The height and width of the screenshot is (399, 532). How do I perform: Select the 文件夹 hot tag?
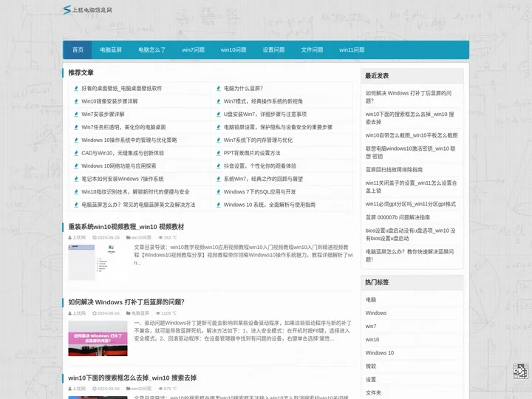(373, 392)
